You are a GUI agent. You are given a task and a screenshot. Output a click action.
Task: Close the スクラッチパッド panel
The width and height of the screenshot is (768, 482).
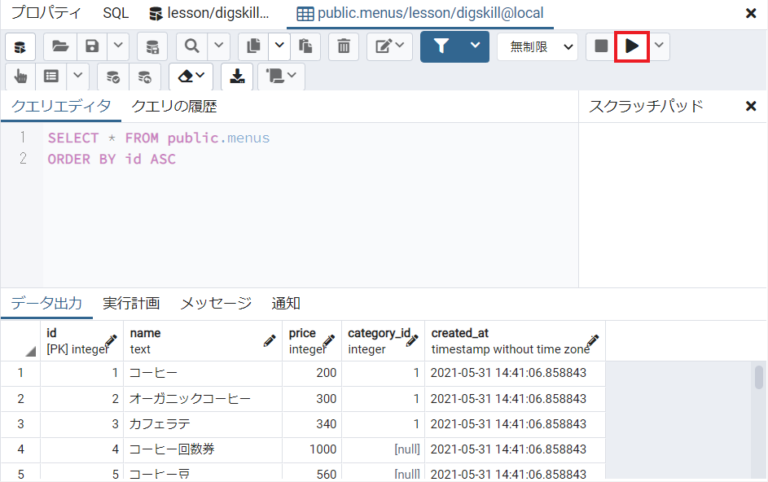(x=751, y=106)
